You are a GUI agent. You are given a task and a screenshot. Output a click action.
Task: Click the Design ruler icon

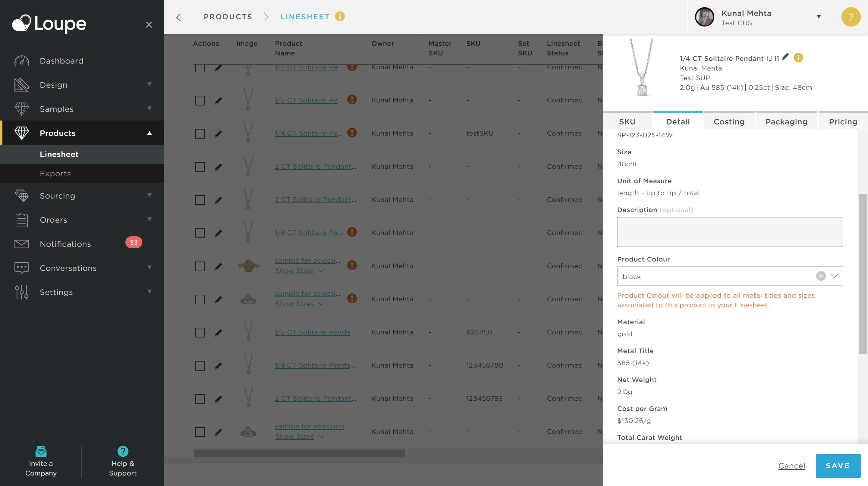22,85
